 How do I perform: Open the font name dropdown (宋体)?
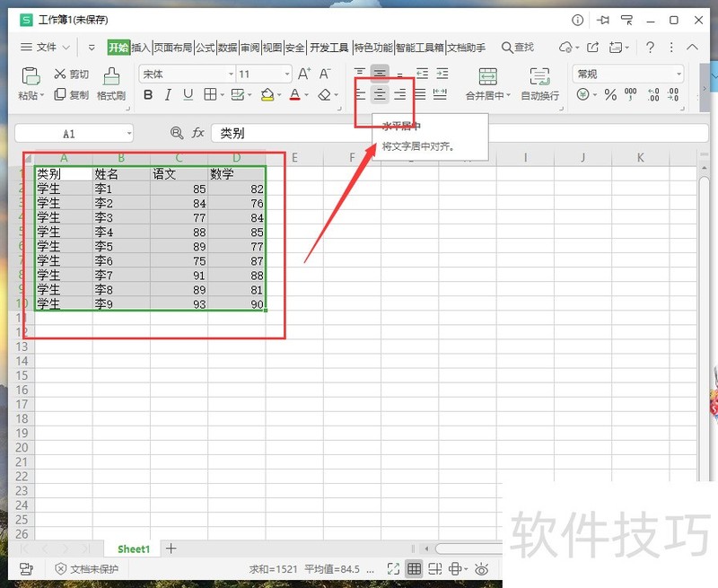pyautogui.click(x=231, y=74)
